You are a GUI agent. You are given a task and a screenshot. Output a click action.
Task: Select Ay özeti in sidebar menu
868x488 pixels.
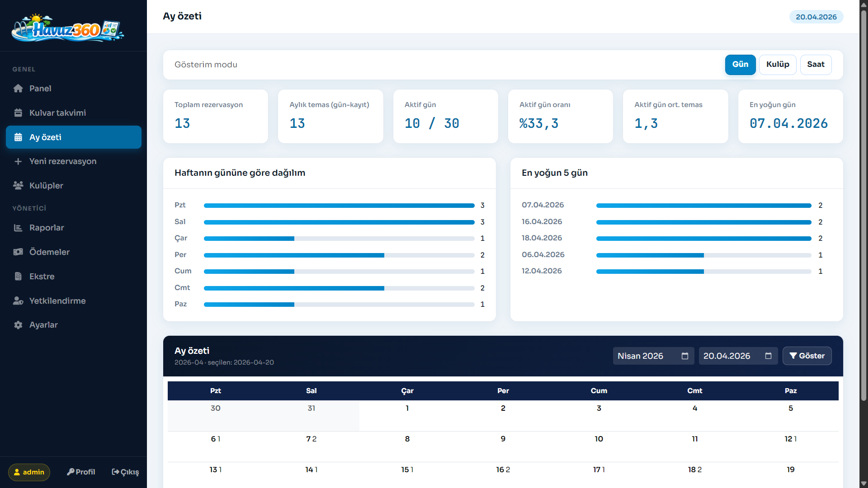tap(74, 137)
